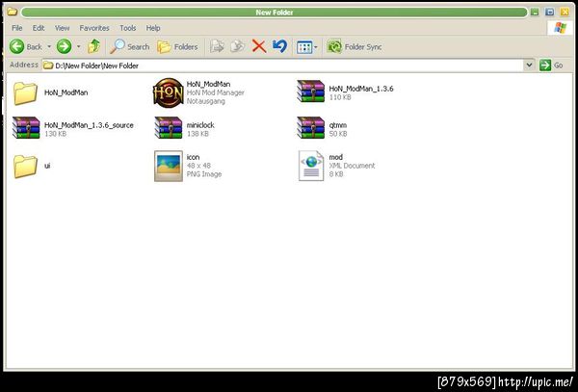The image size is (578, 392).
Task: Click the Windows flag logo
Action: pyautogui.click(x=560, y=28)
